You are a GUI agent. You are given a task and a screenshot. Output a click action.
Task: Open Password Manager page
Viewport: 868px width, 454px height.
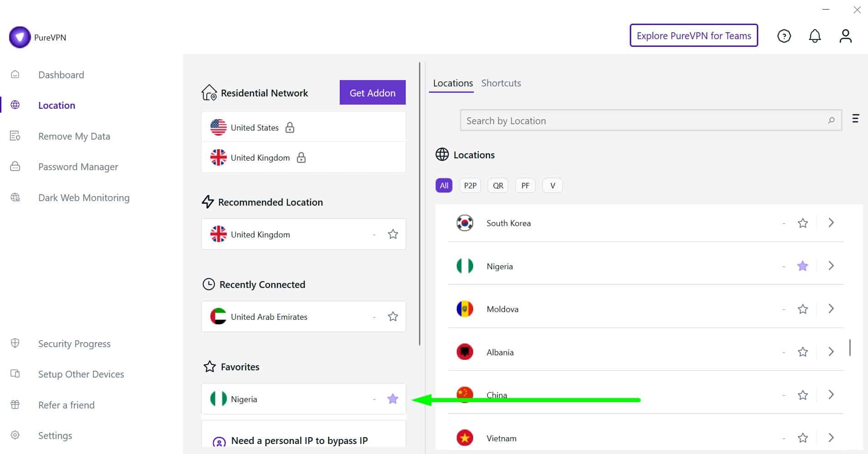(x=78, y=167)
